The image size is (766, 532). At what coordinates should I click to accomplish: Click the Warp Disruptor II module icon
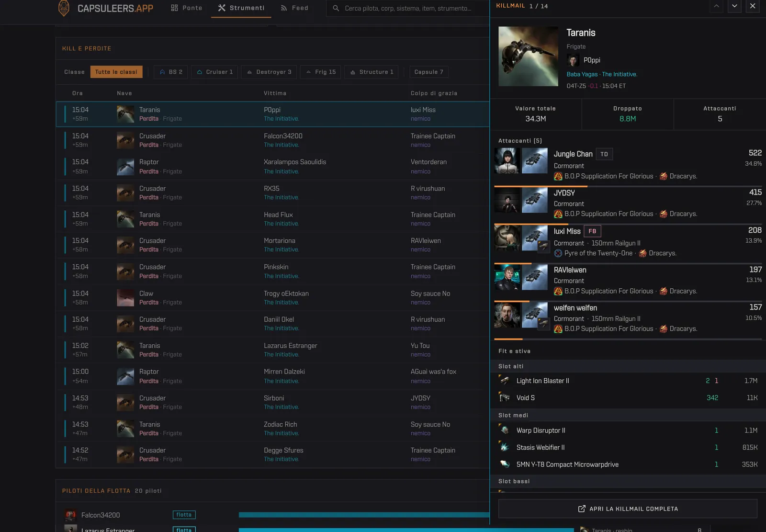[x=505, y=430]
